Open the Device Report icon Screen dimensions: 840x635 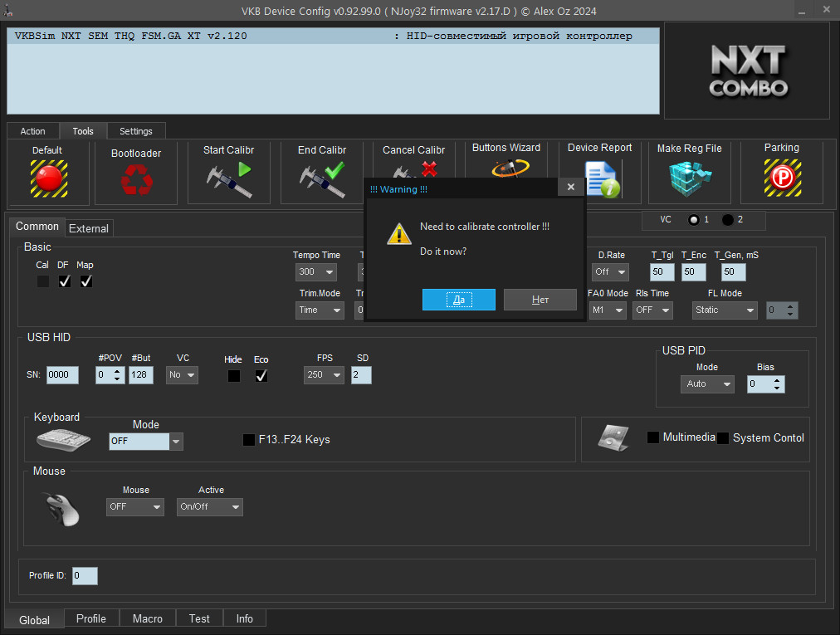click(603, 180)
